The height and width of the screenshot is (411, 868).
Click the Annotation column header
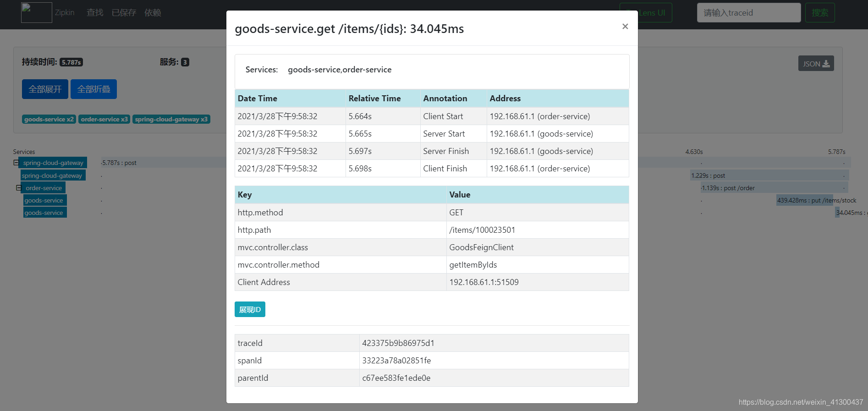(x=453, y=99)
